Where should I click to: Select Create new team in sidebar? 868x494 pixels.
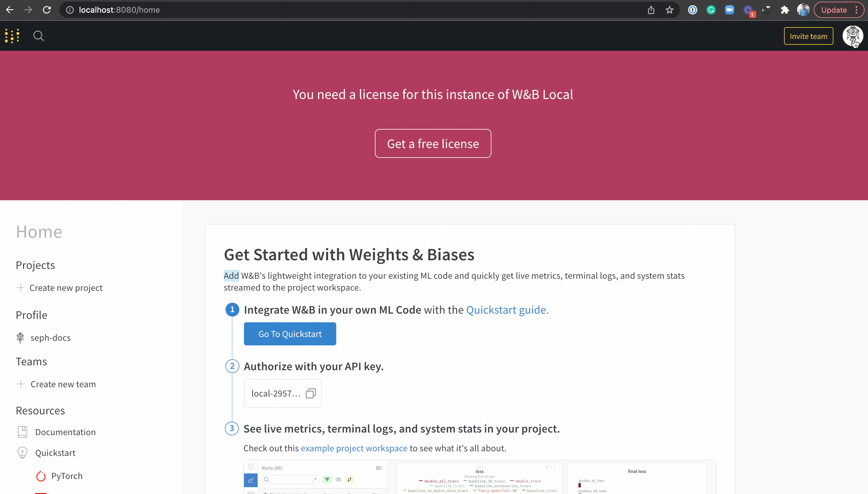point(63,384)
